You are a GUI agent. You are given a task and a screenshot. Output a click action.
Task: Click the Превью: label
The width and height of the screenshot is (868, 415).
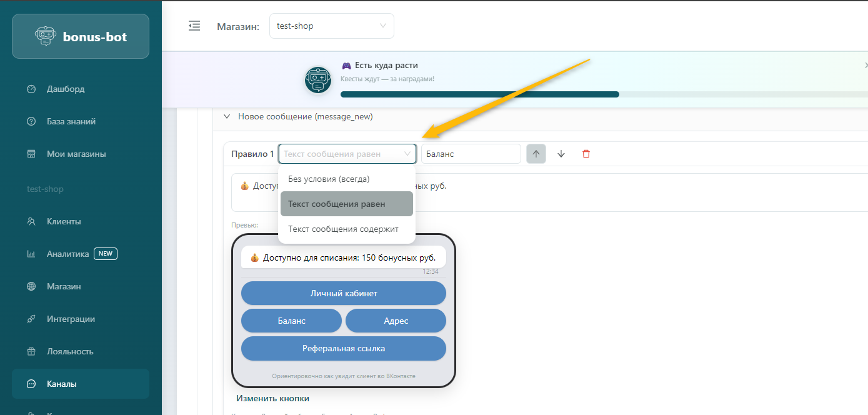click(245, 225)
